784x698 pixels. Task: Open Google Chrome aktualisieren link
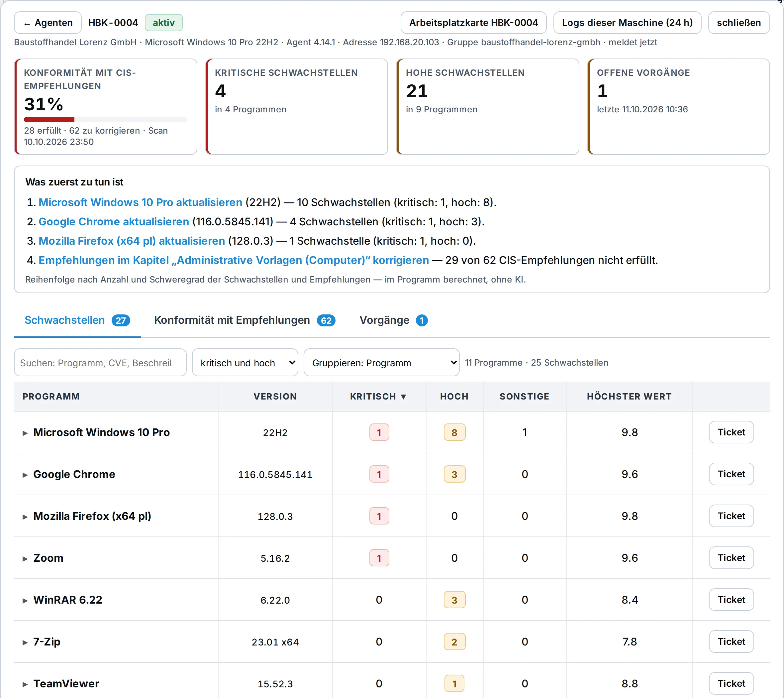(114, 221)
